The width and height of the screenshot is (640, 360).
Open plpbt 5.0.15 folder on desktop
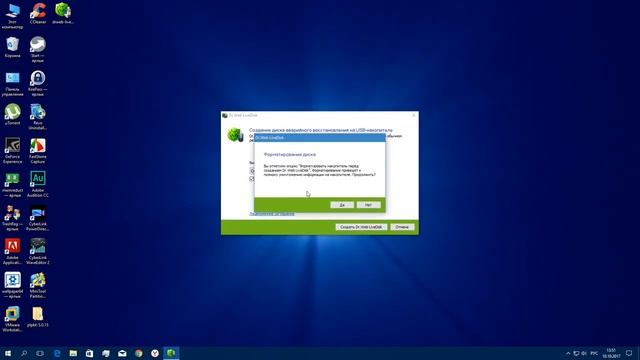38,317
